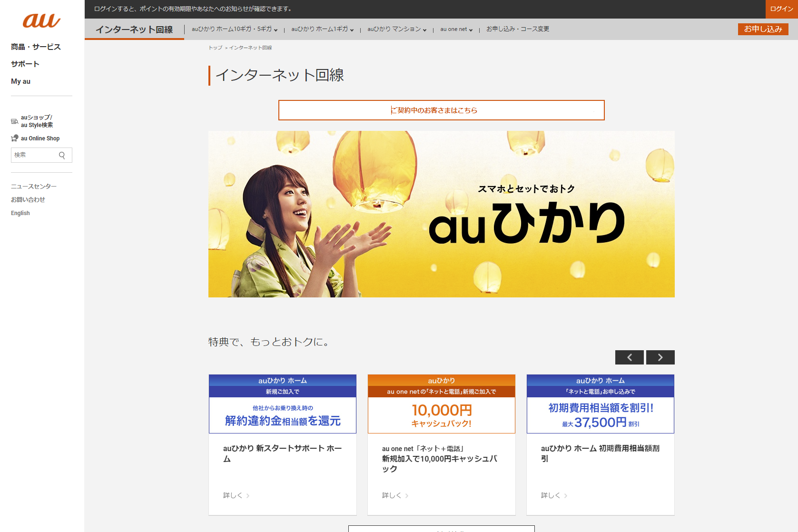
Task: Show next campaign card with right arrow
Action: pyautogui.click(x=660, y=357)
